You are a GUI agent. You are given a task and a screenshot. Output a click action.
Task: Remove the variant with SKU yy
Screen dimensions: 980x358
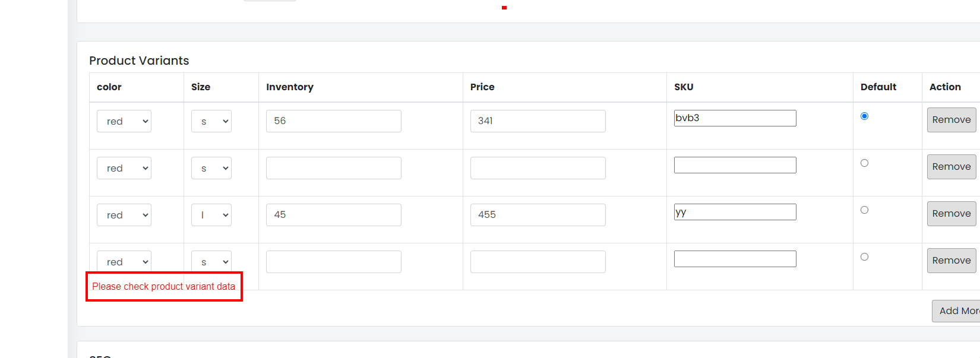951,214
